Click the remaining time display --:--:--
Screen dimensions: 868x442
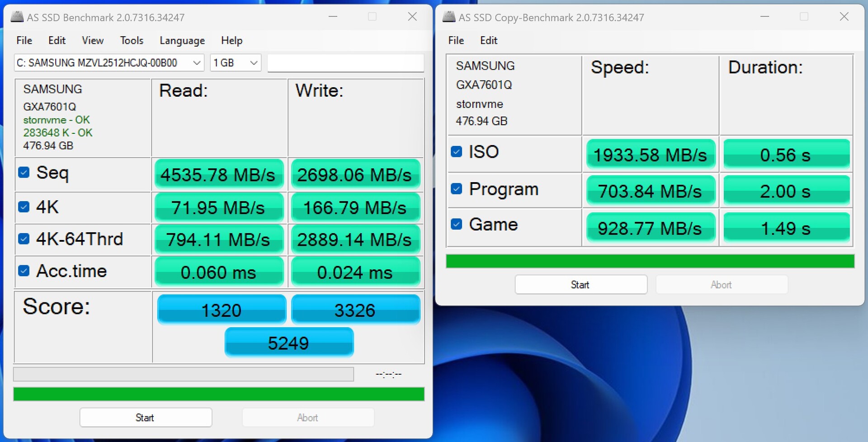point(388,374)
